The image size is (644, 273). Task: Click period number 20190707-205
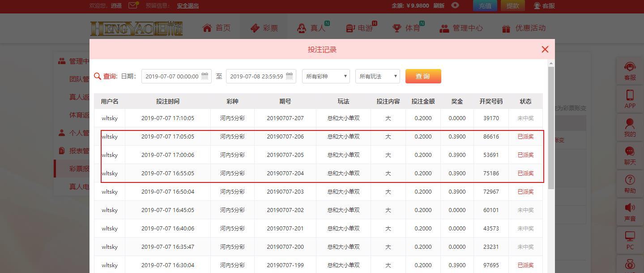pos(285,155)
